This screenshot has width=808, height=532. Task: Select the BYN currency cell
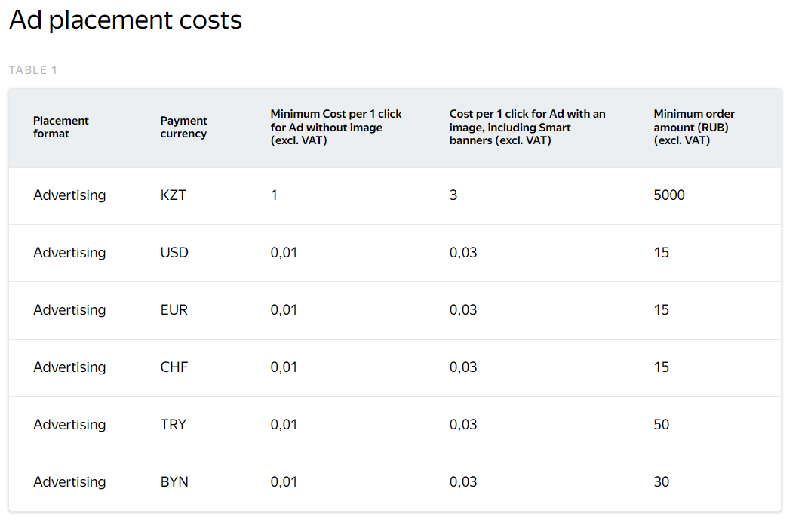click(174, 482)
